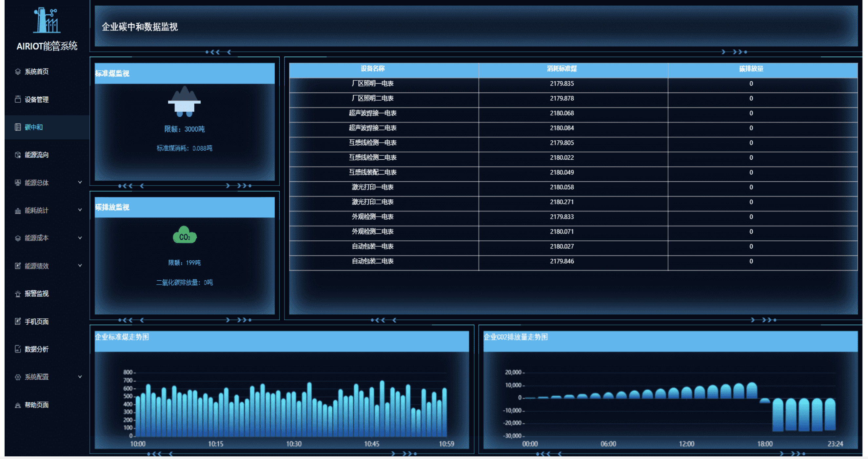Click the 数据分析 sidebar icon

(x=18, y=349)
